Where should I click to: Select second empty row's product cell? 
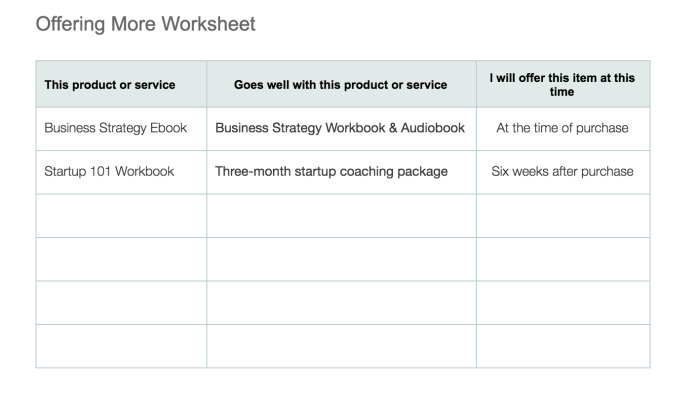pos(121,259)
